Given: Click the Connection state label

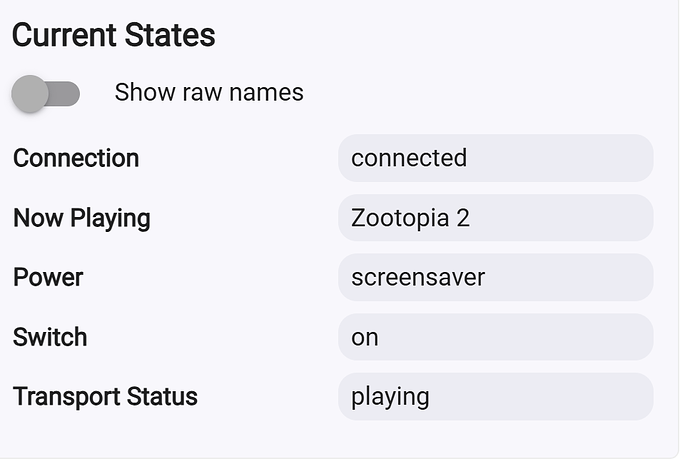Looking at the screenshot, I should click(76, 158).
